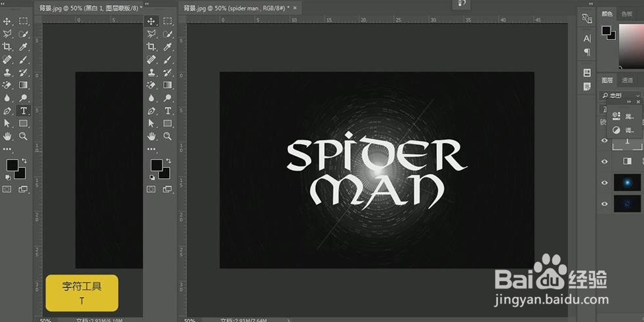Swap foreground and background colors in the panel beside the 黑白 1 document
This screenshot has width=644, height=322.
click(24, 161)
